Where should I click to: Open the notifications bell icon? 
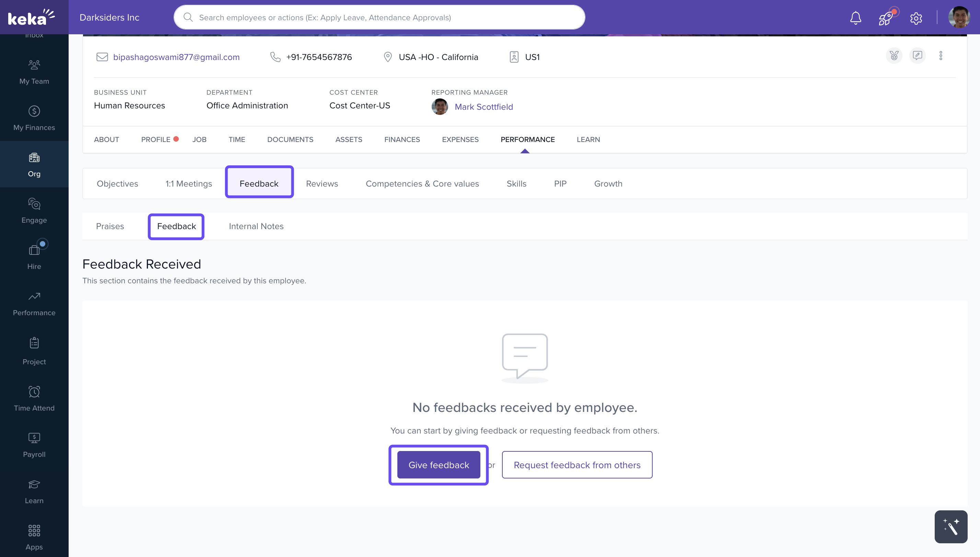[x=855, y=17]
